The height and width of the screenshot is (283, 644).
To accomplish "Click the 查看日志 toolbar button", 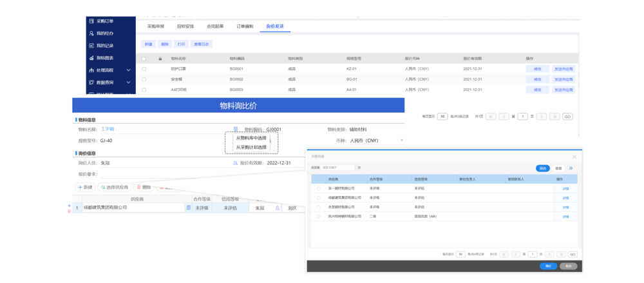I will click(x=202, y=44).
